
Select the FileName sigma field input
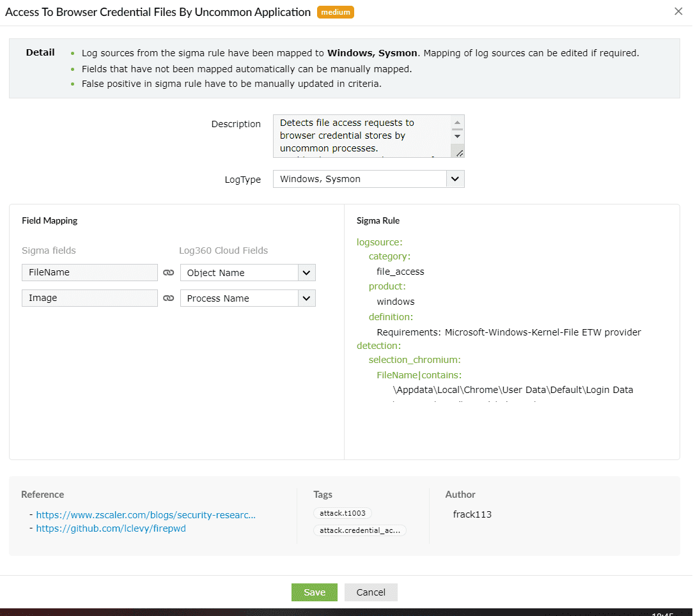coord(90,272)
